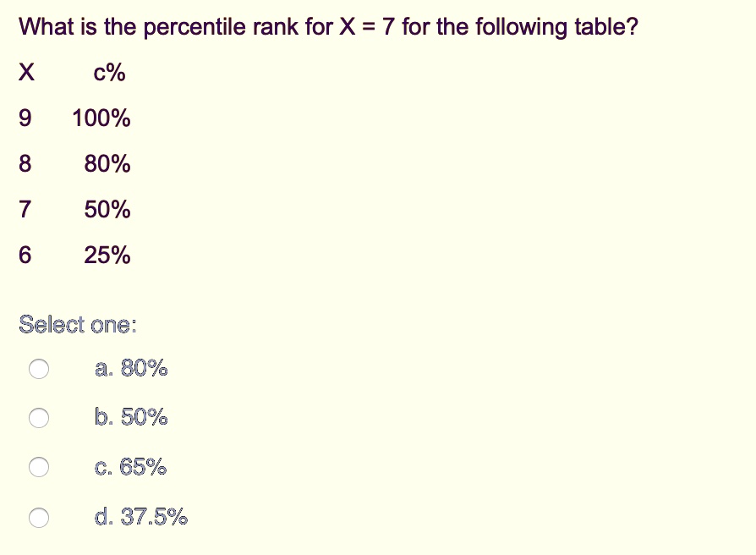Click the question text about percentile rank

click(x=326, y=26)
